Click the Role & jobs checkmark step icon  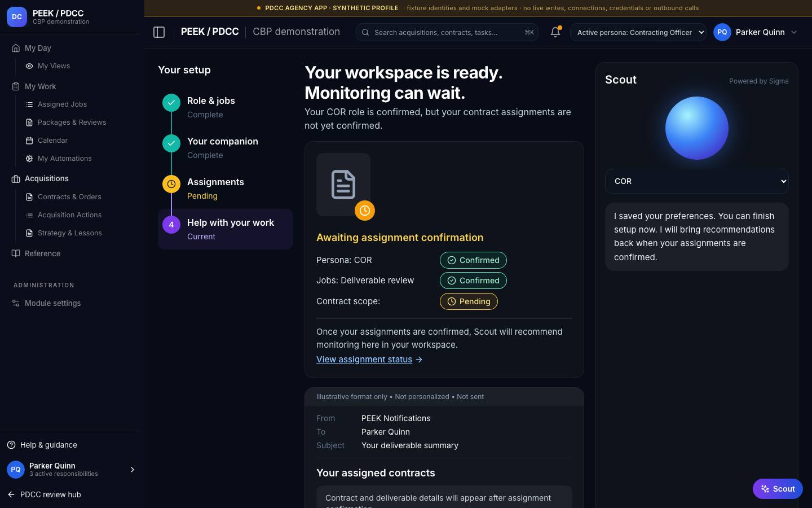coord(171,103)
